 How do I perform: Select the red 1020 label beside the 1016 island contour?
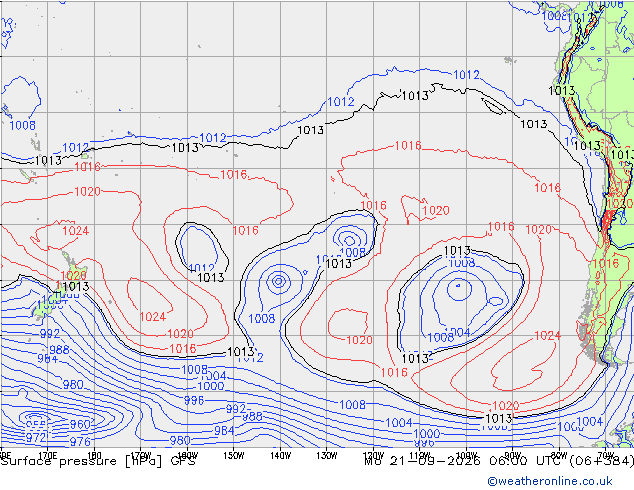[436, 211]
